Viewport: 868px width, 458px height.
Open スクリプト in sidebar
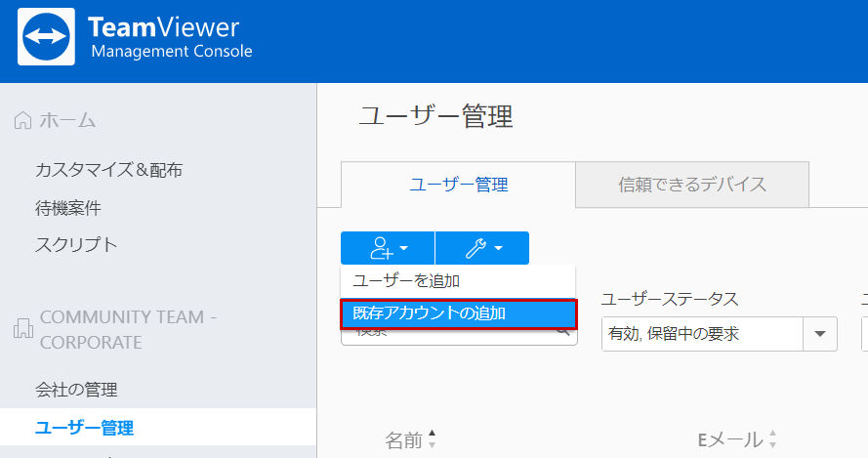tap(76, 245)
